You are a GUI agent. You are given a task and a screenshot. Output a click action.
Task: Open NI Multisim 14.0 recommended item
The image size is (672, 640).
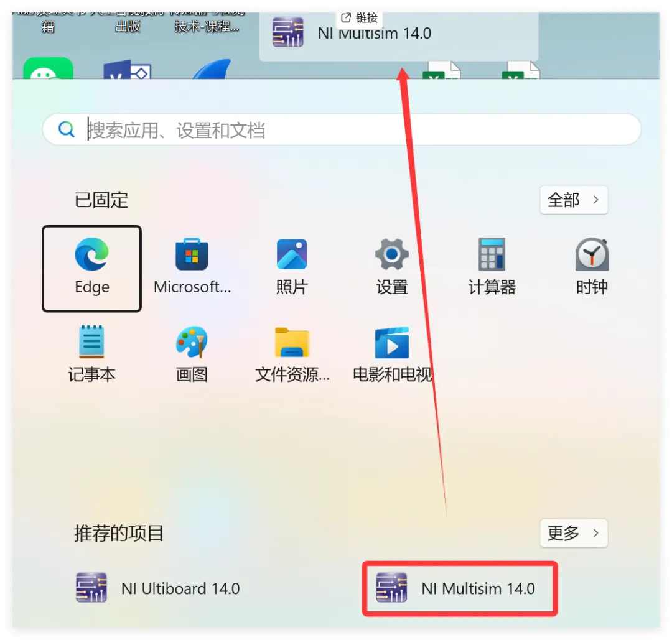coord(459,588)
